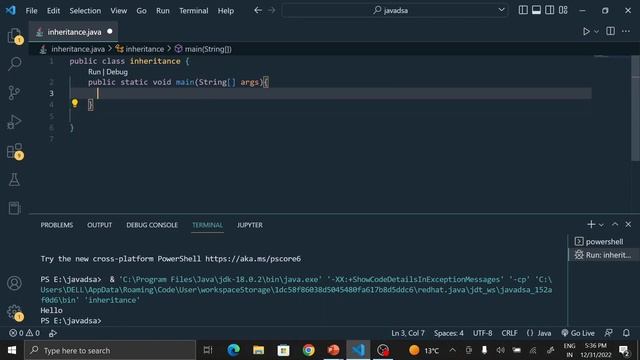The width and height of the screenshot is (640, 360).
Task: Open Source Control view
Action: (14, 93)
